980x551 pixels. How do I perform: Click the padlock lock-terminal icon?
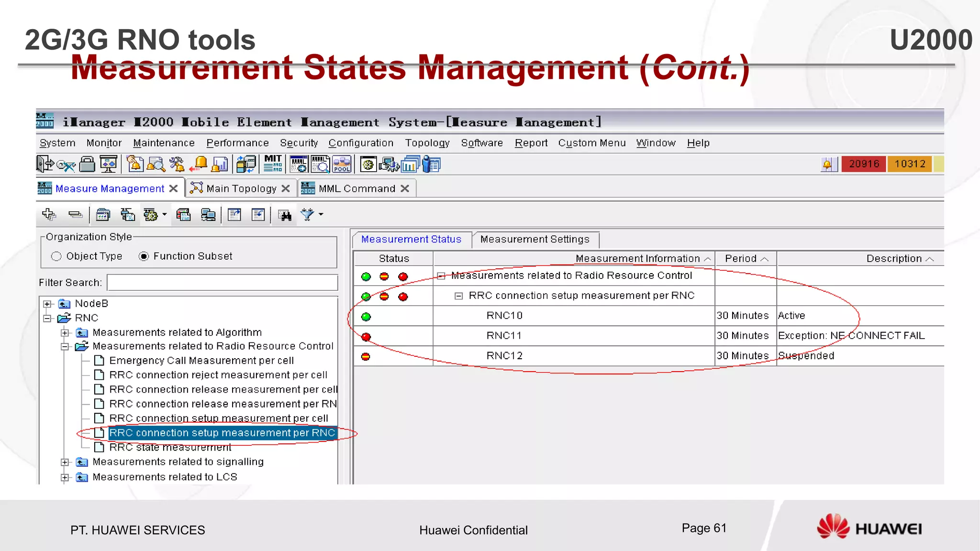[87, 164]
